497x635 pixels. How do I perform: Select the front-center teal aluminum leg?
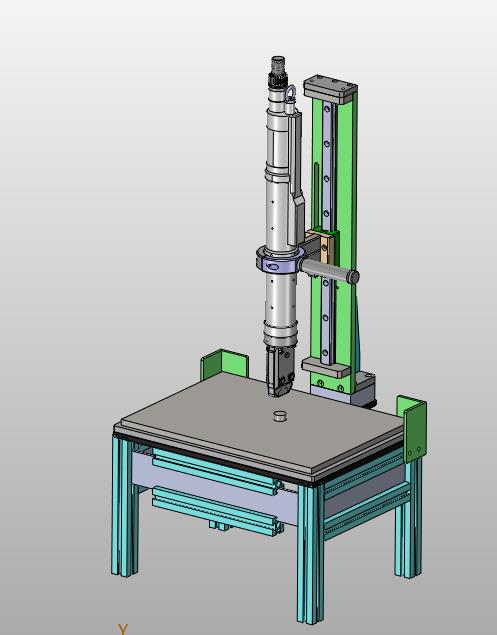[310, 553]
